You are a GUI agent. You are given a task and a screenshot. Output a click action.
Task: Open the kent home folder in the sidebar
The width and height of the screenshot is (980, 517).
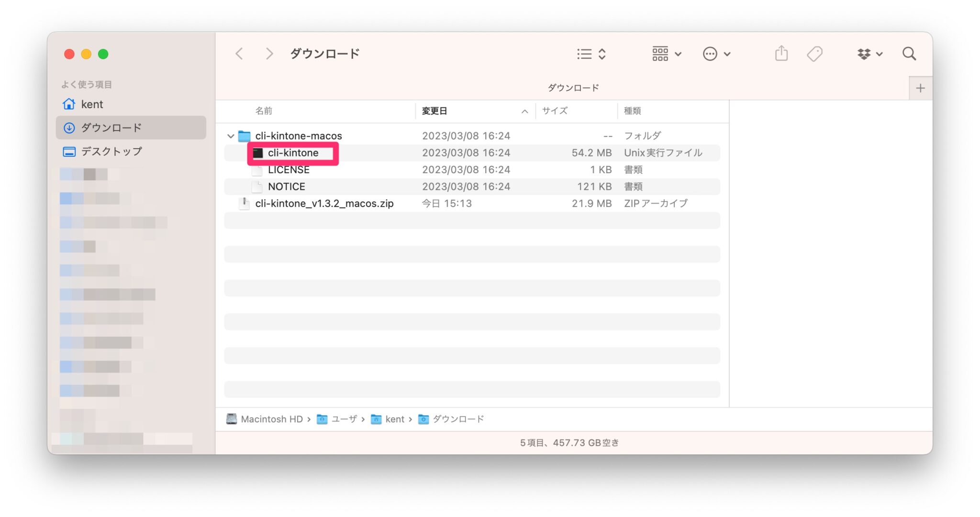pyautogui.click(x=92, y=104)
